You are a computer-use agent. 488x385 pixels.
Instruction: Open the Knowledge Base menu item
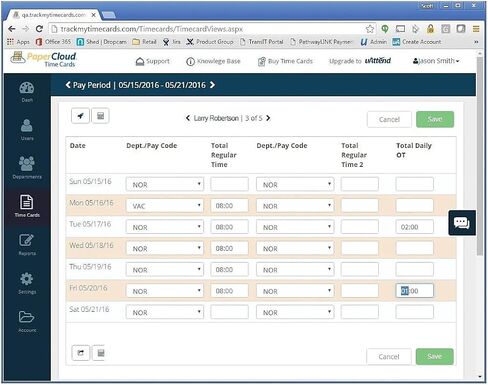(213, 61)
